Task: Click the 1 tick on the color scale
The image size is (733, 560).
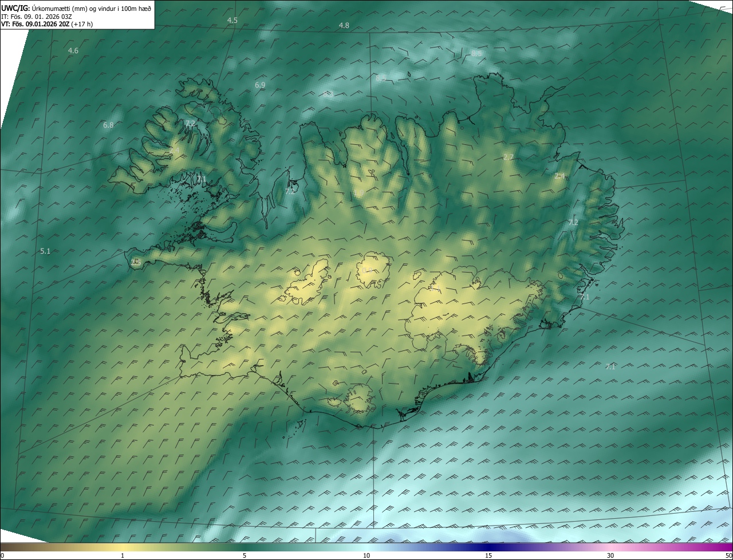Action: 123,555
